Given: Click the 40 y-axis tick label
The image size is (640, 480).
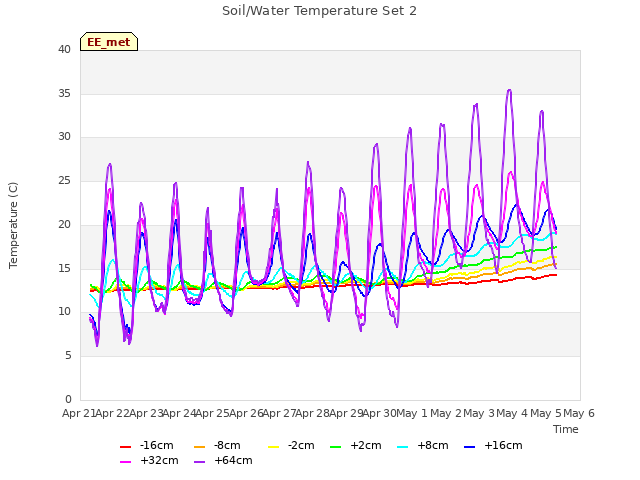Looking at the screenshot, I should pos(64,50).
